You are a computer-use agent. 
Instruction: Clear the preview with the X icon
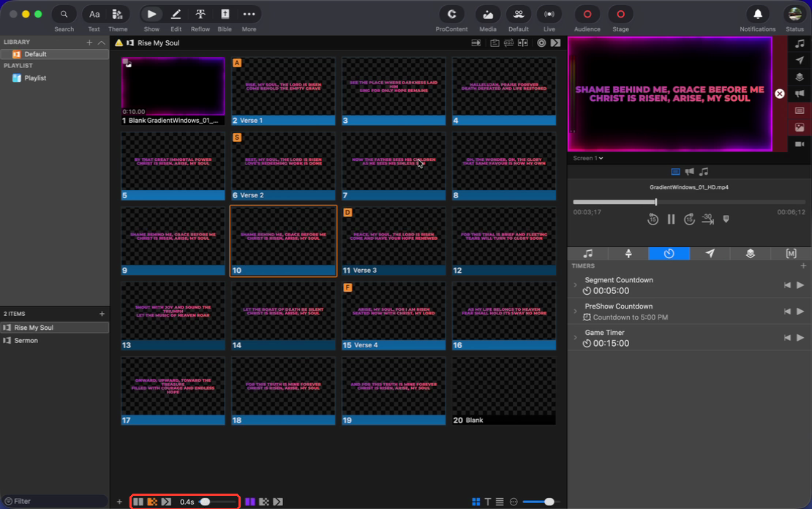(779, 94)
